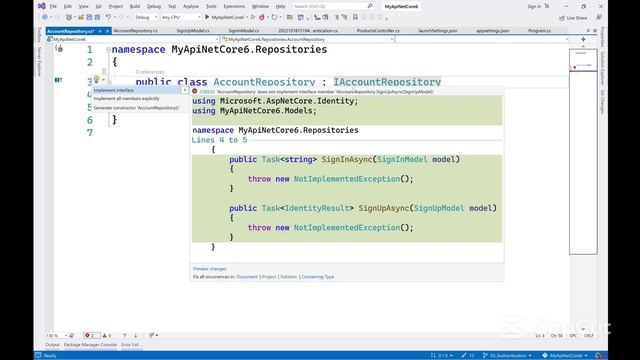Go to previous issue up arrow
Image resolution: width=640 pixels, height=360 pixels.
click(x=124, y=335)
